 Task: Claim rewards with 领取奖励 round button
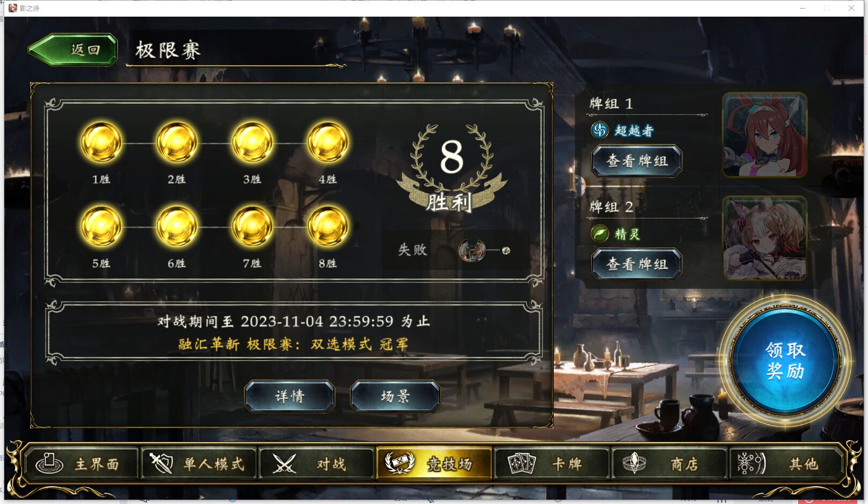click(x=785, y=360)
